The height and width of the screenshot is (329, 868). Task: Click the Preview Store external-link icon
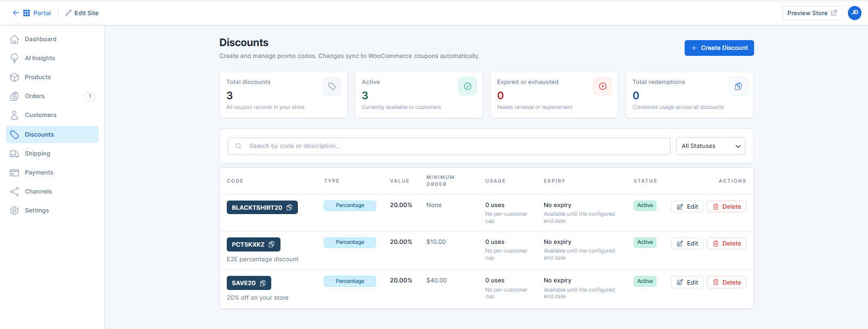[834, 13]
